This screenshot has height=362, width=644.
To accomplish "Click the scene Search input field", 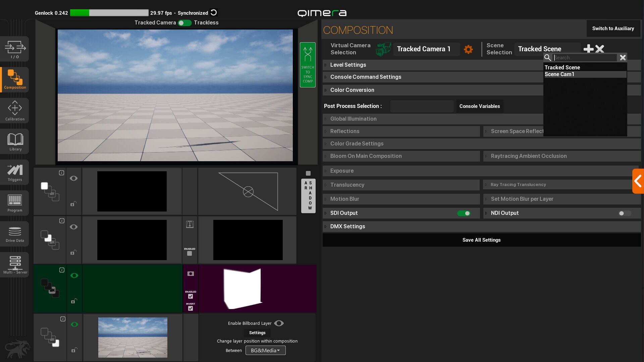I will pos(584,58).
